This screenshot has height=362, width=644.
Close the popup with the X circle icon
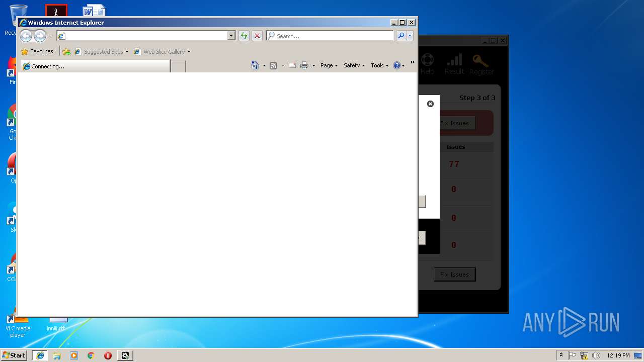coord(430,104)
